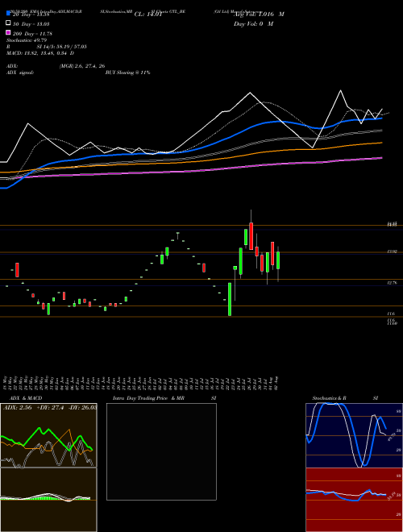Open the blue Stochastics chart panel
The image size is (403, 532).
click(354, 435)
